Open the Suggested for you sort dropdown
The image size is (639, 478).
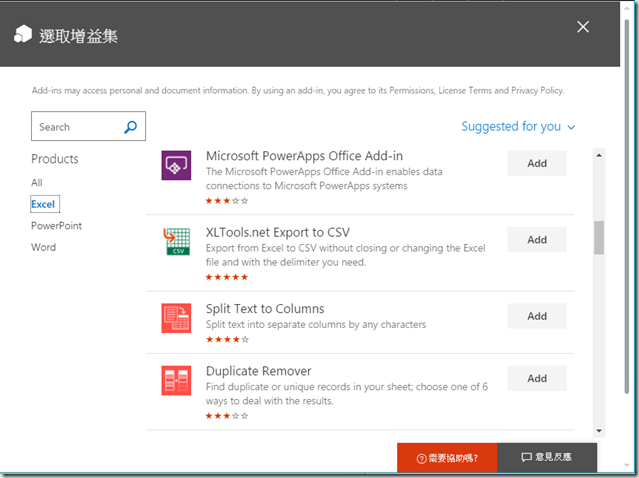tap(518, 127)
